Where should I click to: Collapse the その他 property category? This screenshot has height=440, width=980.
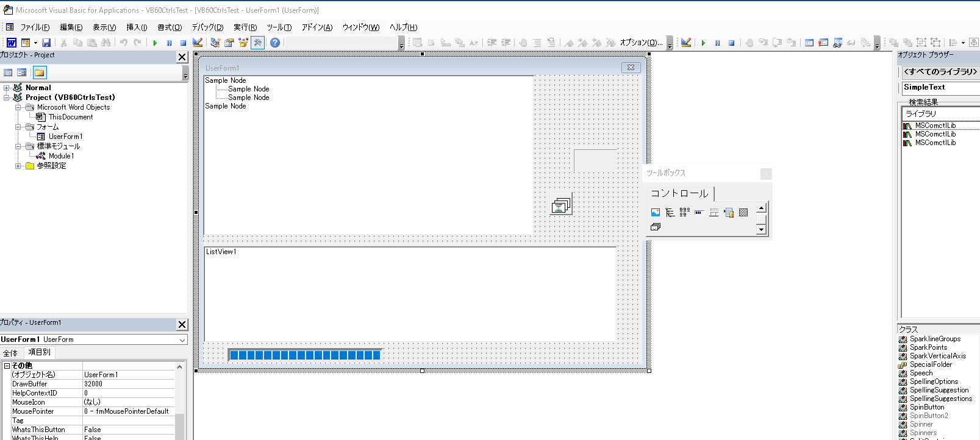pyautogui.click(x=7, y=366)
